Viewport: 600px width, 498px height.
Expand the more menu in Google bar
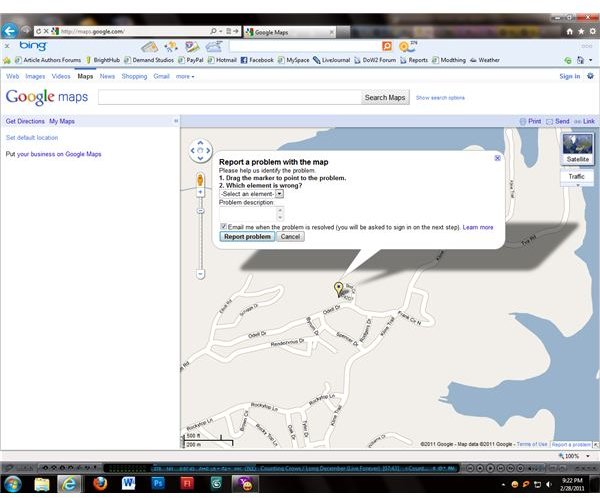click(x=185, y=76)
